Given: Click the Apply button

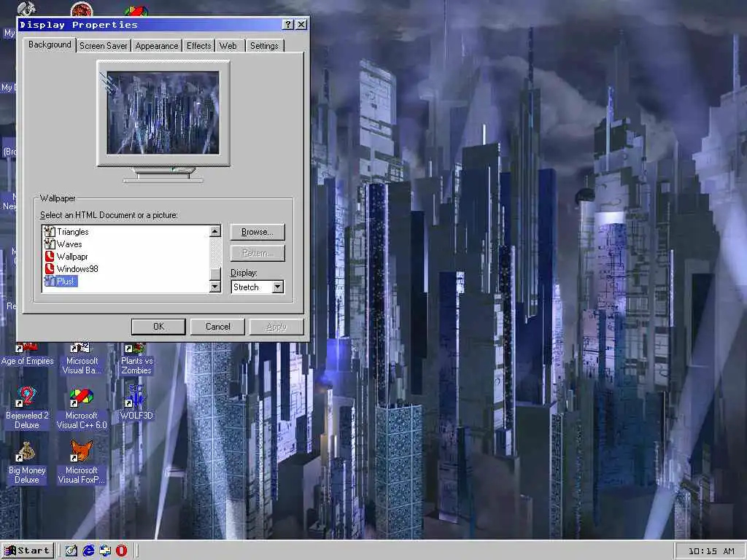Looking at the screenshot, I should (276, 327).
